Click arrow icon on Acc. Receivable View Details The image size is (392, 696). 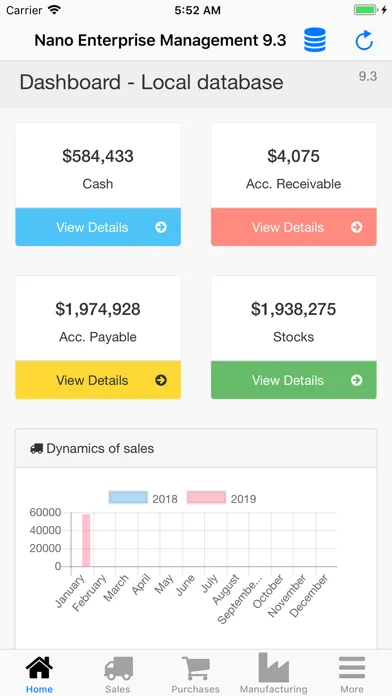(x=356, y=227)
